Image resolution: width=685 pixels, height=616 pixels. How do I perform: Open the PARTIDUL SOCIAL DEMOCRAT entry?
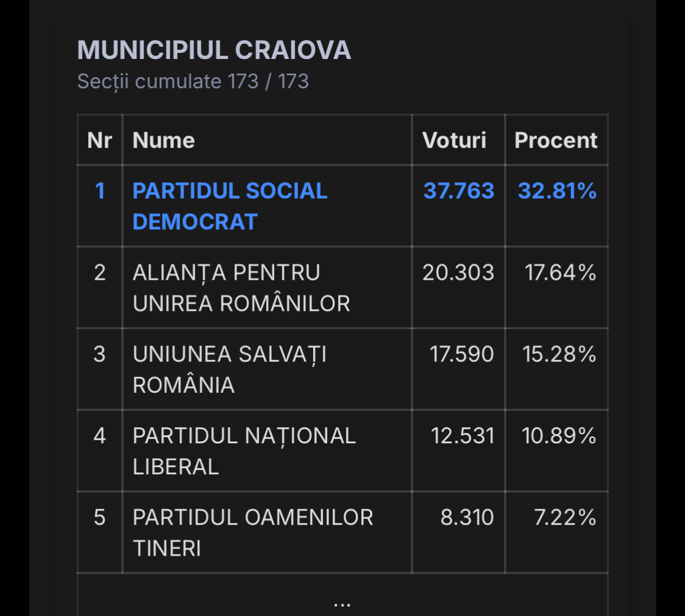(230, 206)
